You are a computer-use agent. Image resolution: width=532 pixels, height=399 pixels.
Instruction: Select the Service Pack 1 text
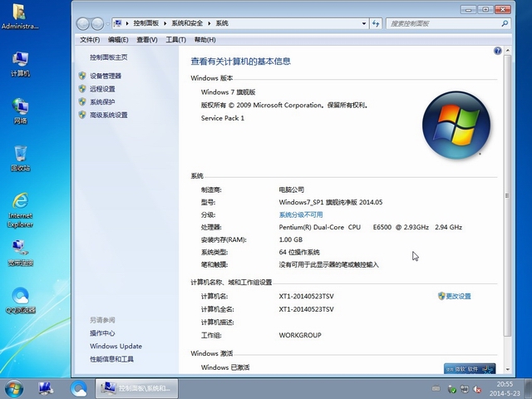tap(223, 118)
